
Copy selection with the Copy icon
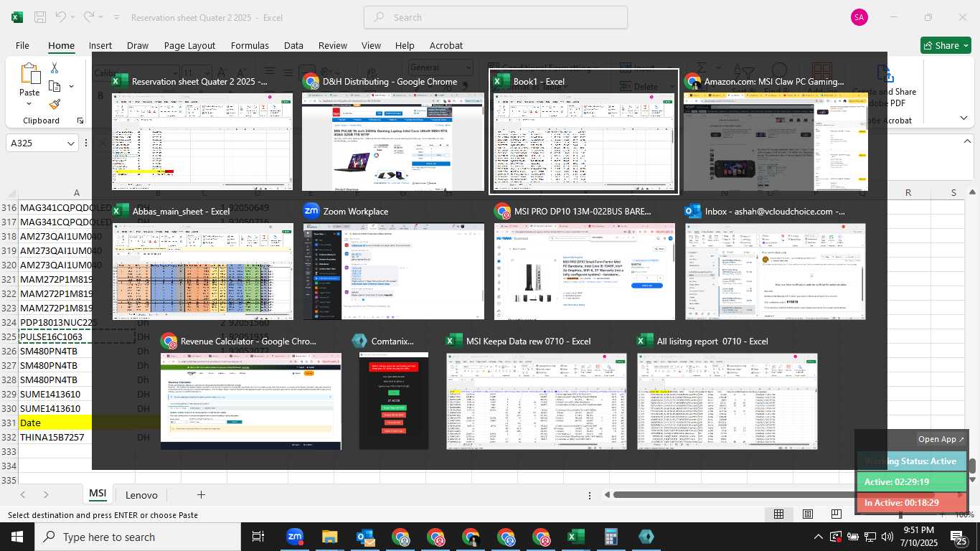coord(55,86)
